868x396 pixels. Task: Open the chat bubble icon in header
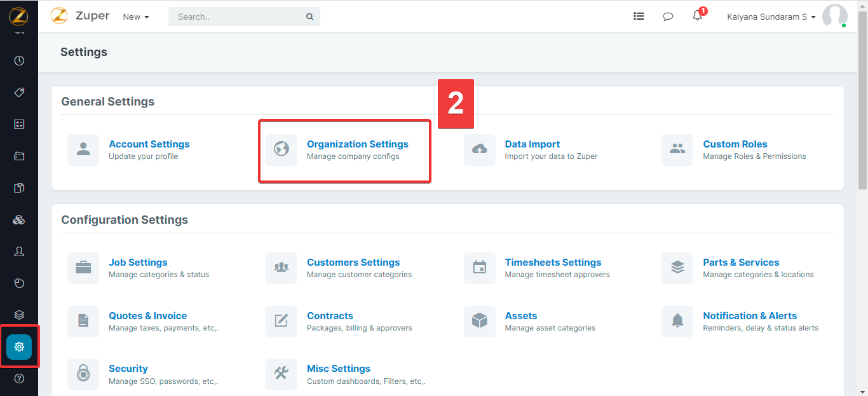pos(668,17)
